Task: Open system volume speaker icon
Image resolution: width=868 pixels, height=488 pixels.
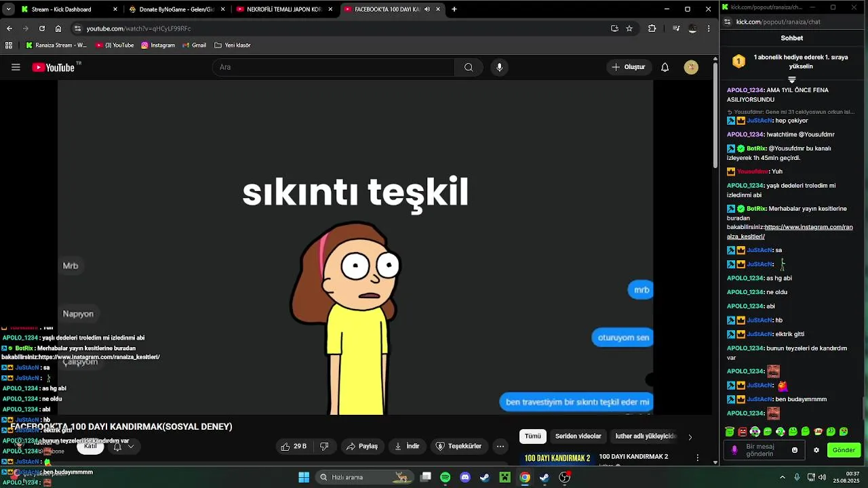Action: 822,477
